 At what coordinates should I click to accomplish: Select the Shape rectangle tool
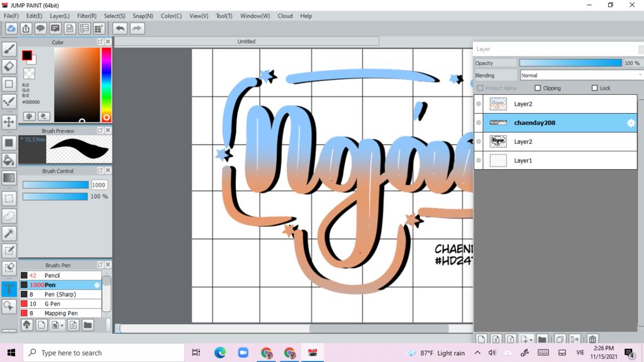tap(9, 84)
